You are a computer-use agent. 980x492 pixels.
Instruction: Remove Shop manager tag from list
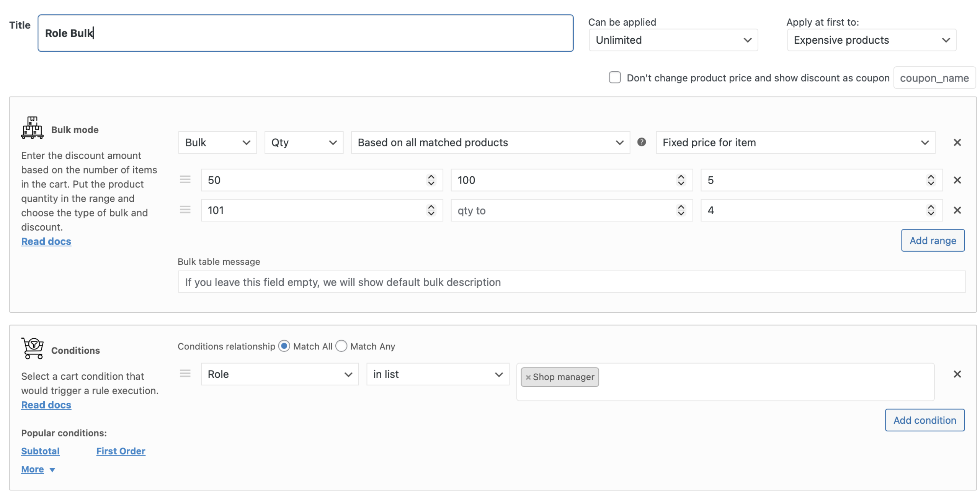tap(528, 377)
